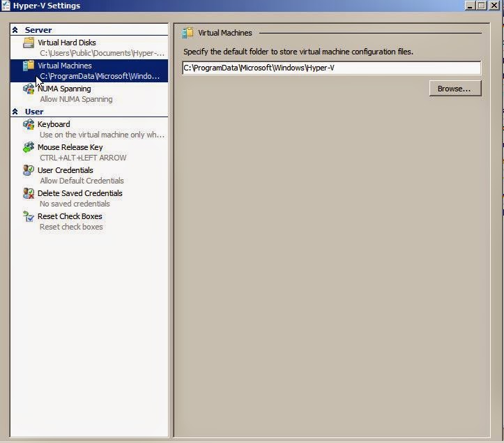Screen dimensions: 504x443
Task: Click the C:\ProgramData\Microsoft\Windo... path text
Action: (x=100, y=76)
